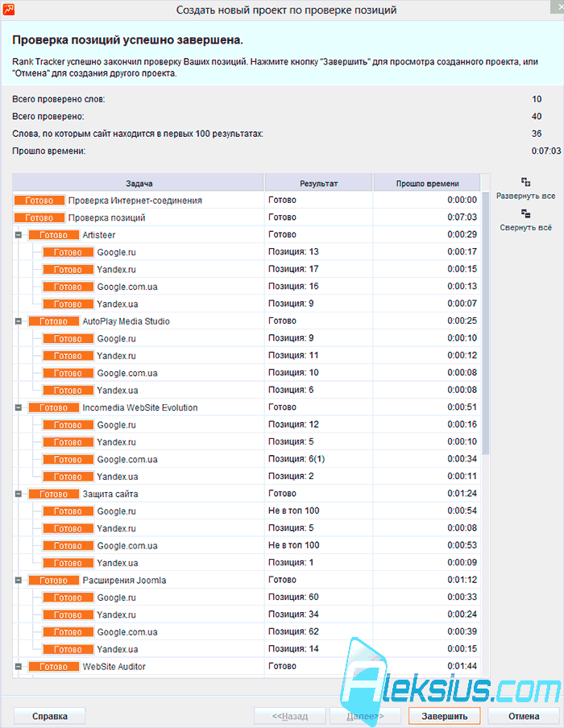The width and height of the screenshot is (564, 728).
Task: Click the Расширения Joomla keyword label
Action: pyautogui.click(x=124, y=581)
